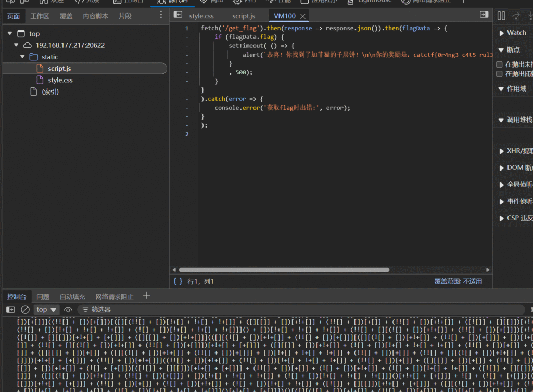The height and width of the screenshot is (392, 533).
Task: Click the pretty-print braces icon
Action: tap(177, 281)
